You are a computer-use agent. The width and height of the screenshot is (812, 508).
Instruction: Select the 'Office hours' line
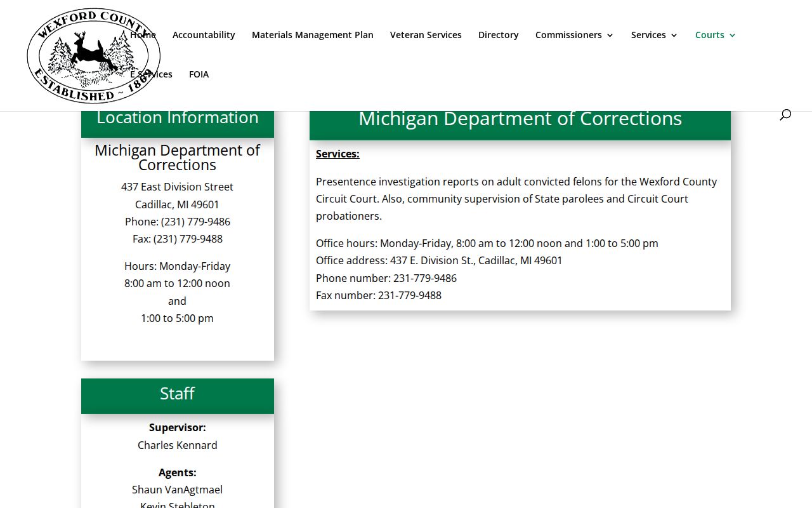(x=487, y=243)
